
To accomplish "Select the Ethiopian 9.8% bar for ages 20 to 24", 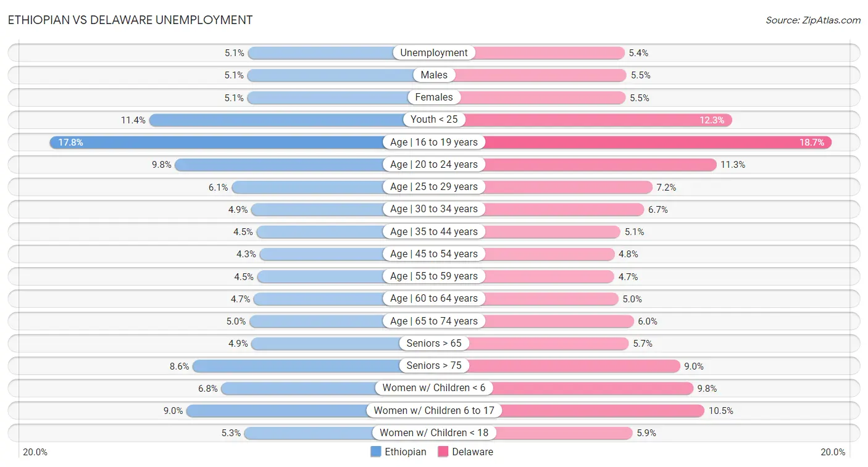I will pyautogui.click(x=281, y=165).
